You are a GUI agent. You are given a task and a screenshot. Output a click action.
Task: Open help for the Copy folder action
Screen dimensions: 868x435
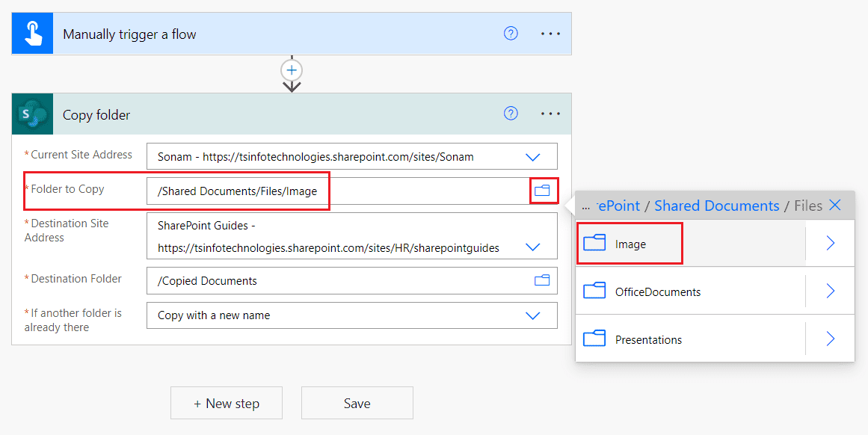511,113
